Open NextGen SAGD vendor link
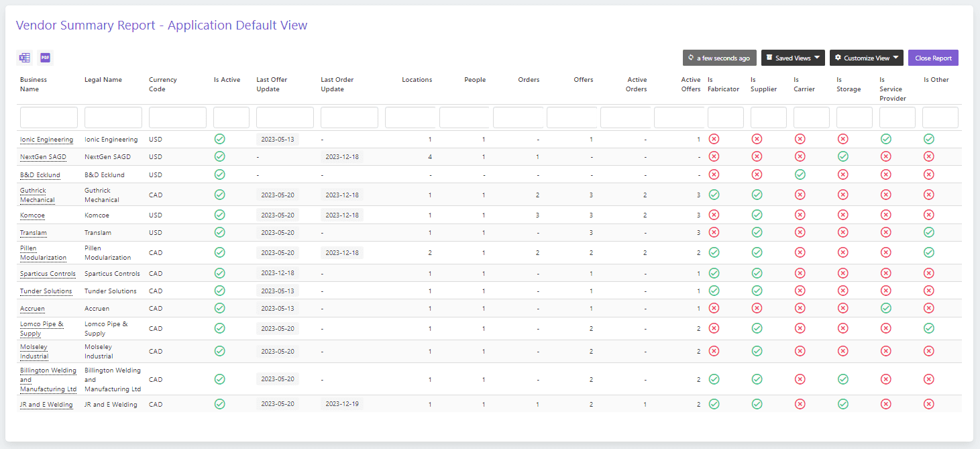Image resolution: width=980 pixels, height=449 pixels. point(42,157)
